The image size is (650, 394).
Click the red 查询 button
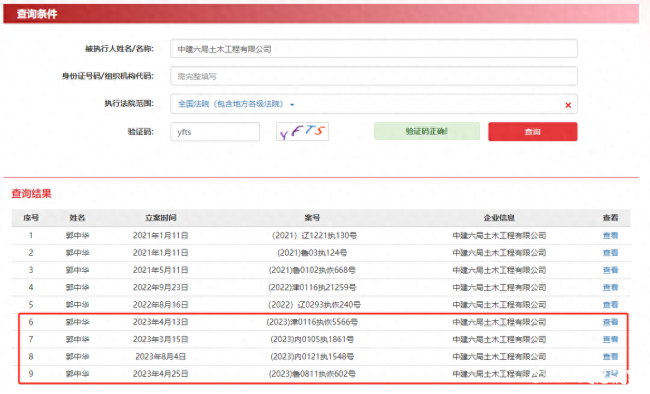[x=532, y=131]
